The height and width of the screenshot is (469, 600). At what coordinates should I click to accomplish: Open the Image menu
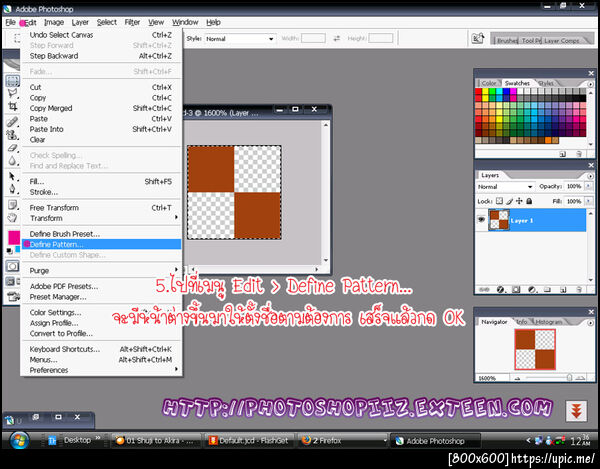(x=54, y=22)
